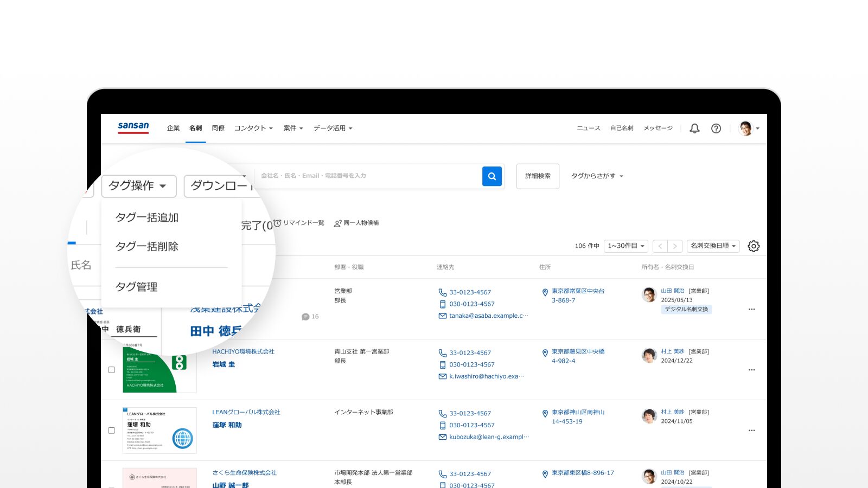Open the 自己名刺 link
The image size is (868, 488).
pyautogui.click(x=622, y=129)
